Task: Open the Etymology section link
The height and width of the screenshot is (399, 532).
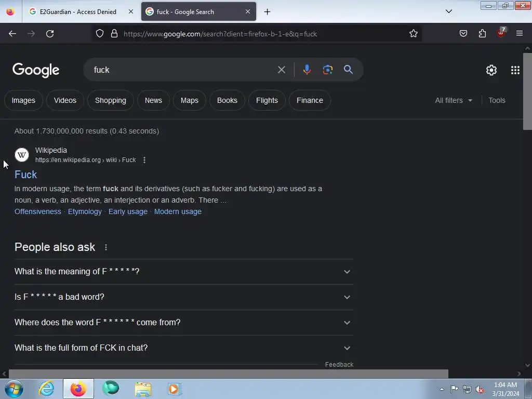Action: click(85, 212)
